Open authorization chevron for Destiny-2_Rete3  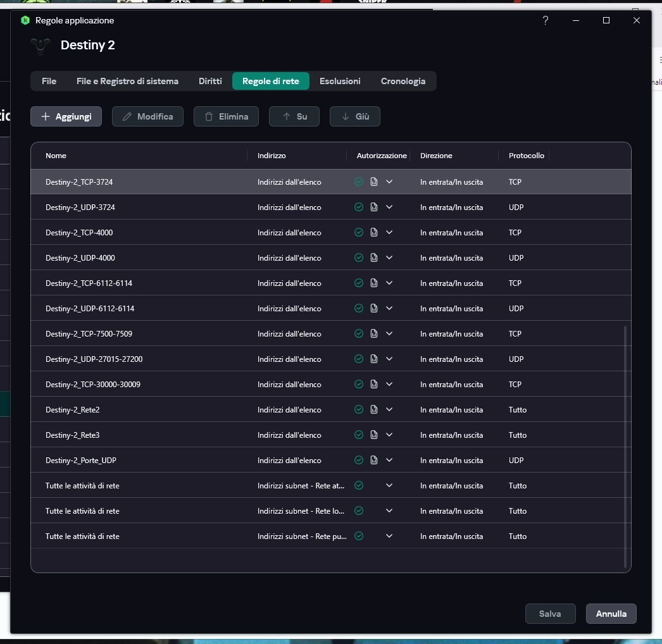pos(389,435)
